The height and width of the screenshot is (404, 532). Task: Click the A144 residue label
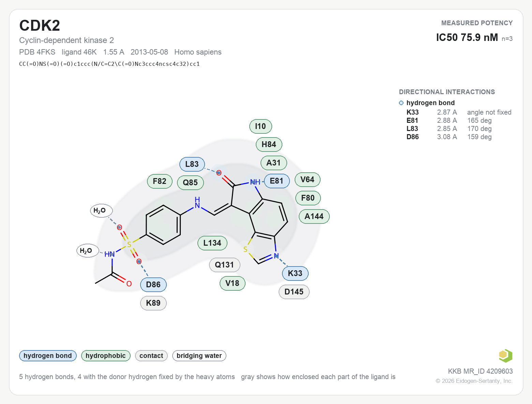tap(314, 216)
